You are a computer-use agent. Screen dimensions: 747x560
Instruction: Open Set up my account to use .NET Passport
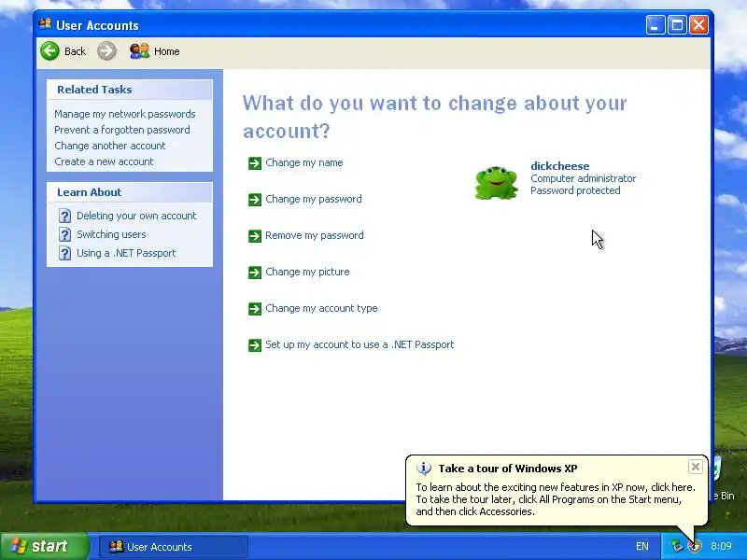coord(359,344)
